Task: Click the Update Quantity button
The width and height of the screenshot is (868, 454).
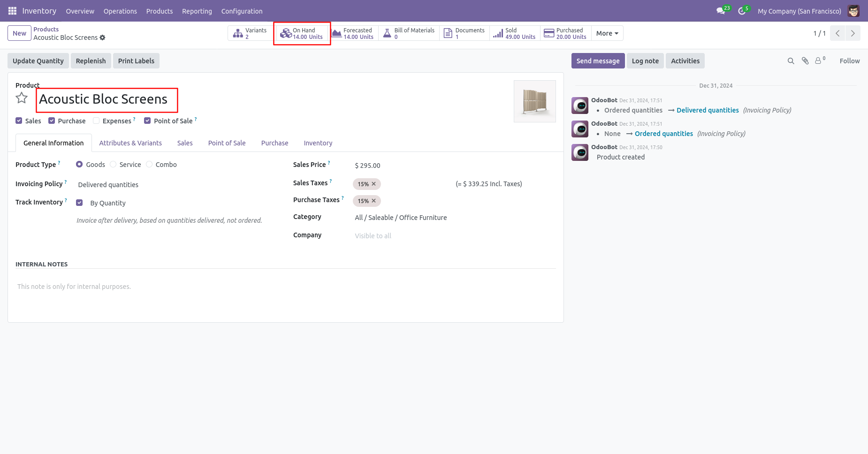Action: tap(38, 61)
